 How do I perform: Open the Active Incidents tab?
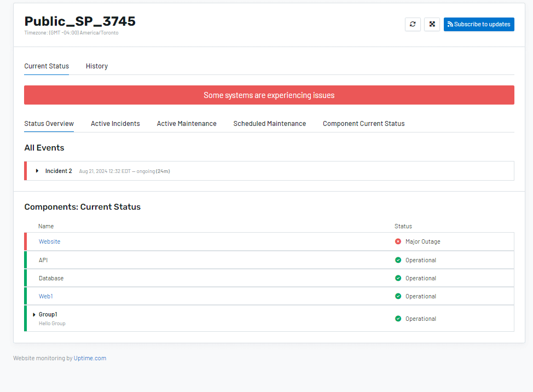pos(115,123)
